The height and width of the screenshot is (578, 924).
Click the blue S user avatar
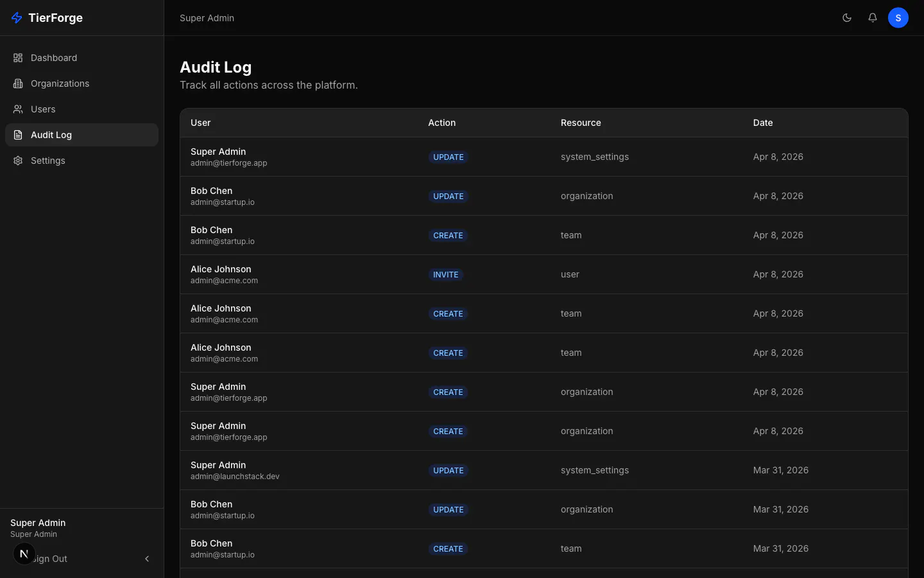pos(898,18)
